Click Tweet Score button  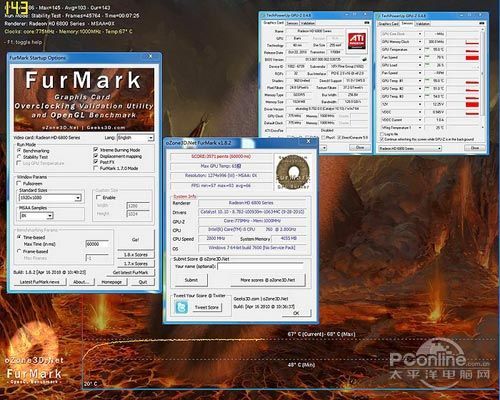[207, 307]
